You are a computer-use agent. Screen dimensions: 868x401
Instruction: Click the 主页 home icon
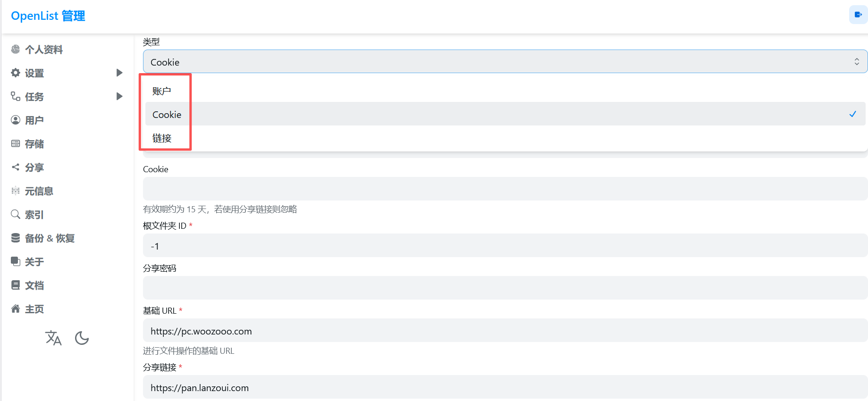click(x=16, y=309)
